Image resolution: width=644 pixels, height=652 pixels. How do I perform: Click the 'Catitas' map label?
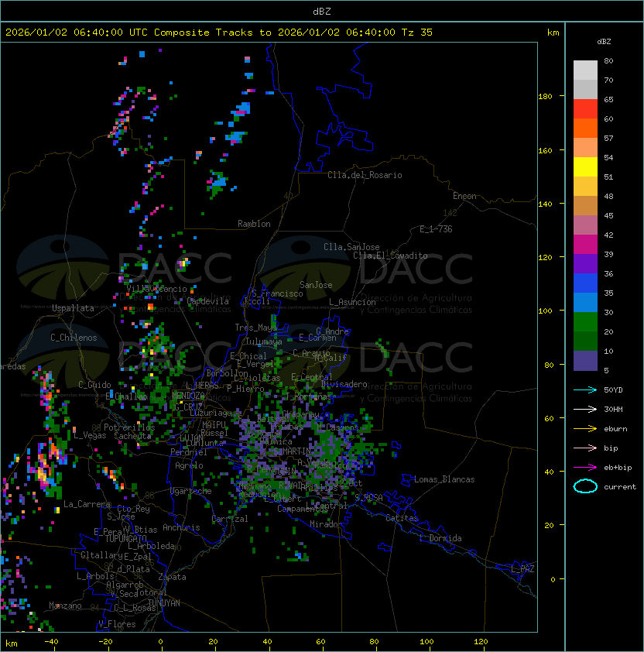pos(402,518)
